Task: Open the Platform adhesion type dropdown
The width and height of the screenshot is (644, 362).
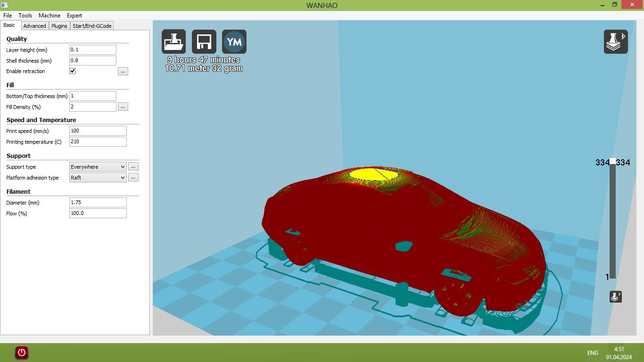Action: (x=98, y=178)
